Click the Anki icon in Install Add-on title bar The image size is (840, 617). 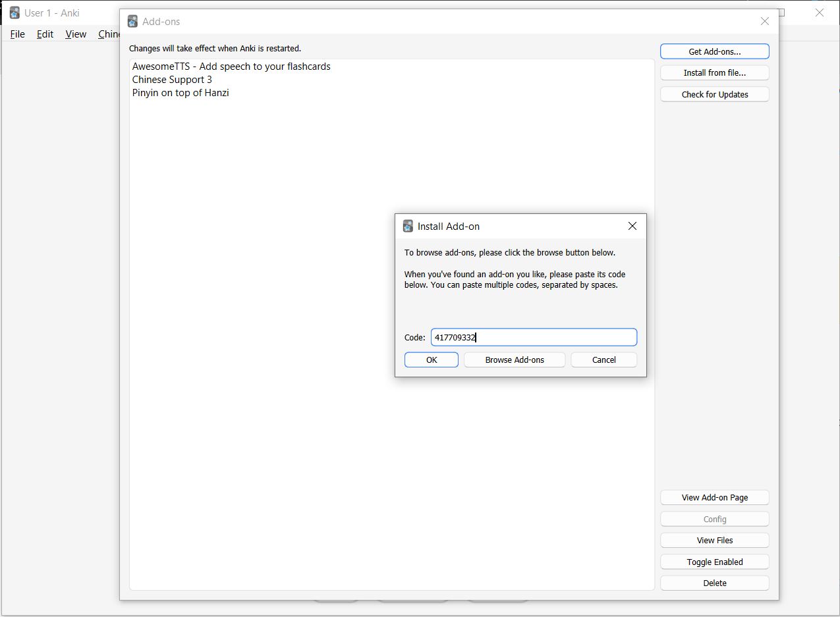coord(408,226)
